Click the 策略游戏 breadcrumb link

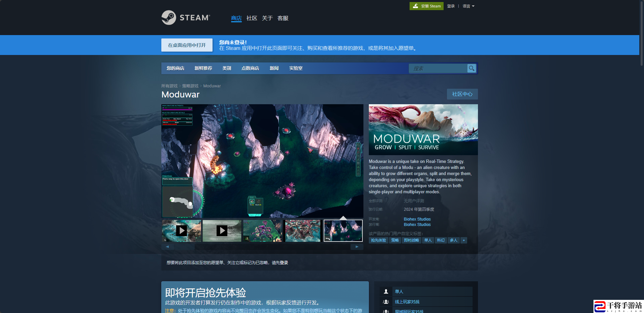190,86
